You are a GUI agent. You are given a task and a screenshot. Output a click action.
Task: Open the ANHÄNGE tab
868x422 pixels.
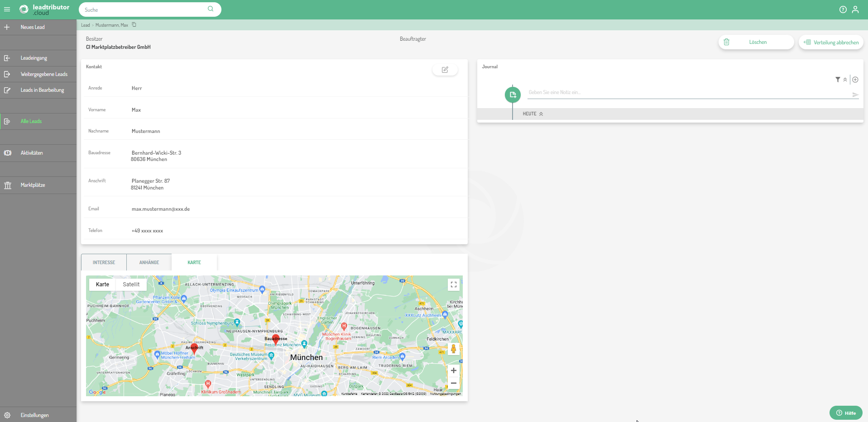tap(149, 262)
